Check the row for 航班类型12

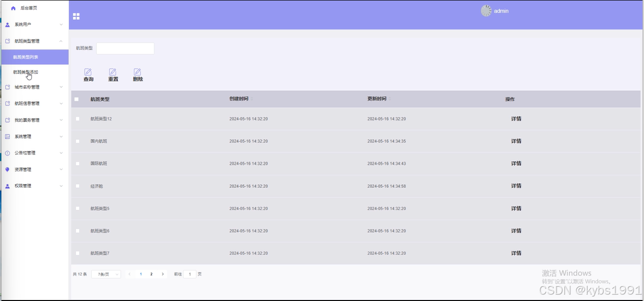coord(78,119)
